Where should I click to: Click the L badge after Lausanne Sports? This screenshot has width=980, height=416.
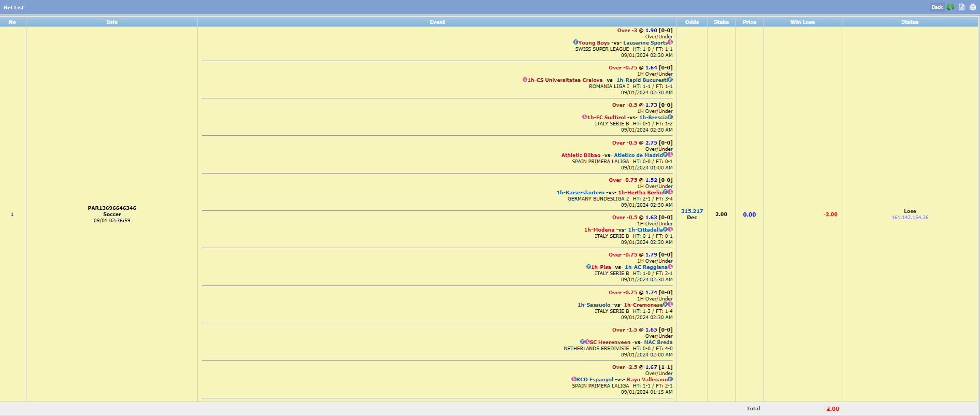click(x=670, y=42)
